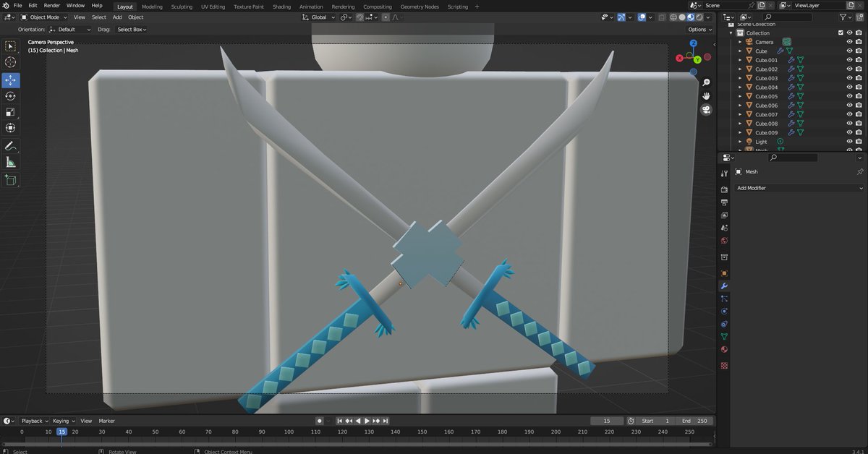The height and width of the screenshot is (454, 868).
Task: Toggle snapping magnet in header
Action: (x=361, y=17)
